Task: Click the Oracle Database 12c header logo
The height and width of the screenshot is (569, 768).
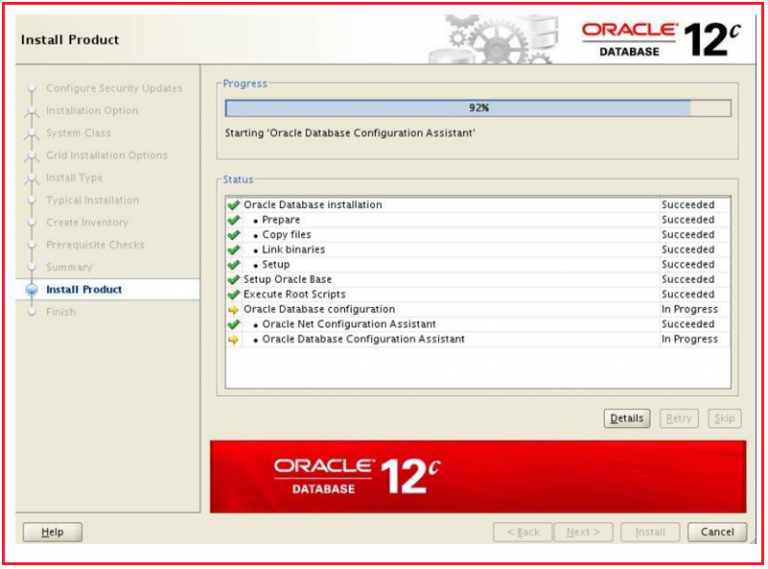Action: pos(661,38)
